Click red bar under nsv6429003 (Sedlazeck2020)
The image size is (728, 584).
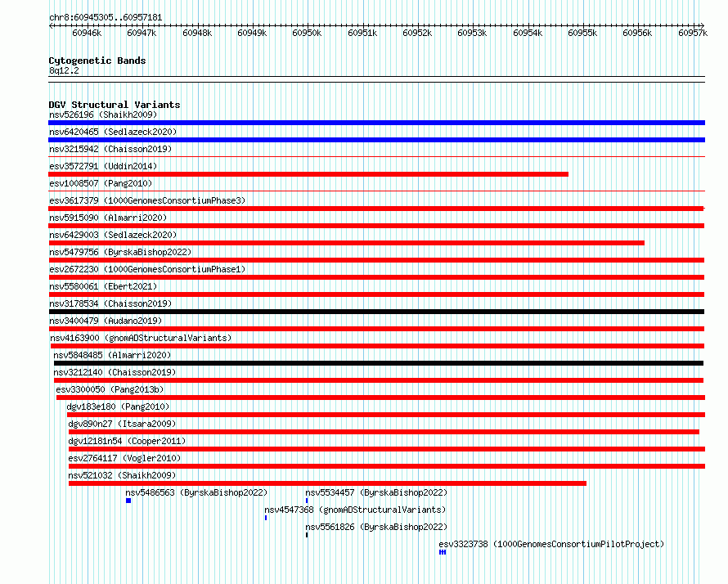[x=346, y=243]
